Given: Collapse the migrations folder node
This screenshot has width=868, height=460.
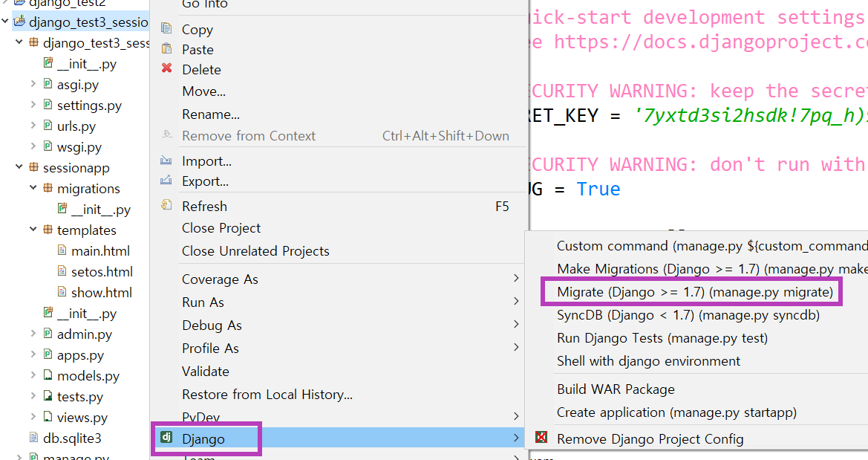Looking at the screenshot, I should click(33, 188).
